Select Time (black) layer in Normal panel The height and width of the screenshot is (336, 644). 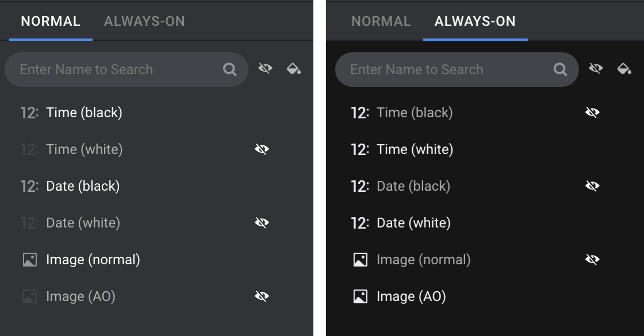click(x=84, y=113)
